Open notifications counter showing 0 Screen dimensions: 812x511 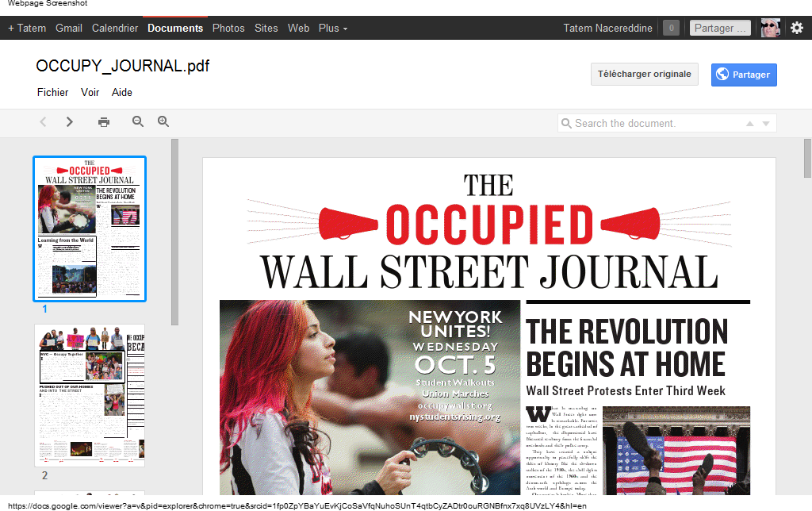(x=671, y=28)
